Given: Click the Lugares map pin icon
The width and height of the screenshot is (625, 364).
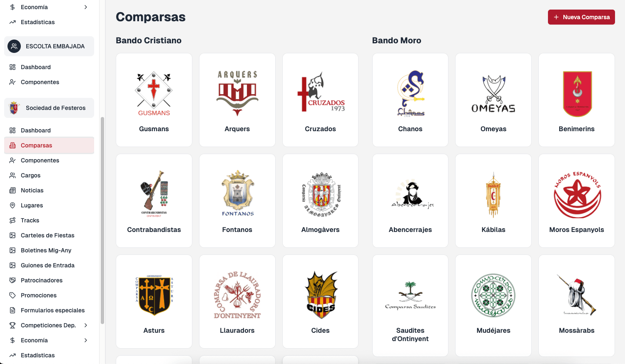Looking at the screenshot, I should (12, 205).
